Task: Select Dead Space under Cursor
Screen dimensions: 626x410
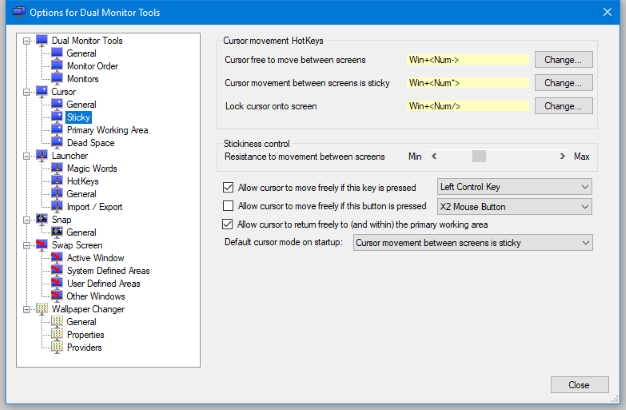Action: (91, 143)
